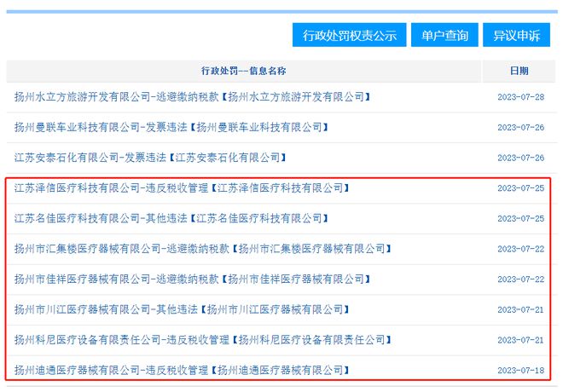Screen dimensions: 563x392
Task: Select the date 2023-07-25 for 江苏泽信医疗
Action: [x=520, y=188]
